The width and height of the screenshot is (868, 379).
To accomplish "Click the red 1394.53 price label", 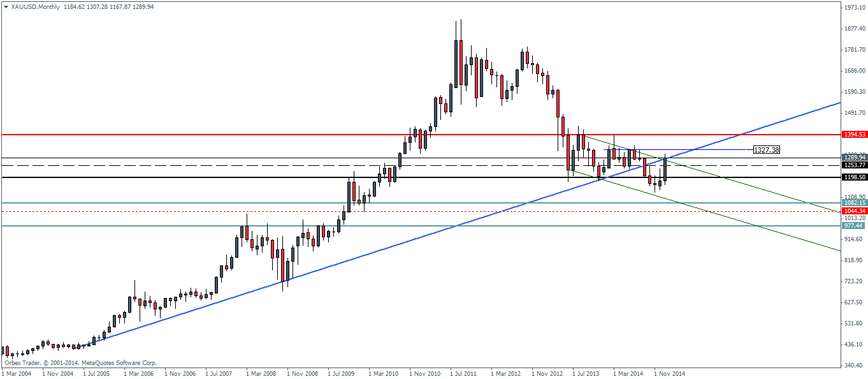I will point(854,135).
